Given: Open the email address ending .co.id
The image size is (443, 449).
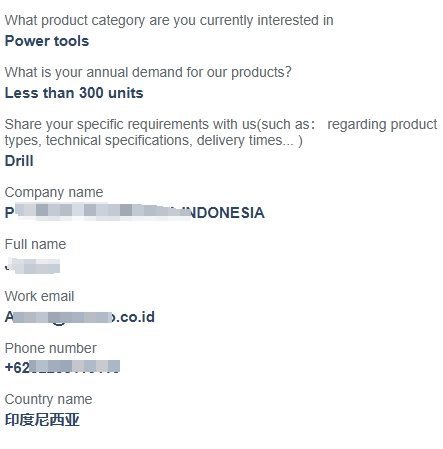Looking at the screenshot, I should [x=80, y=317].
